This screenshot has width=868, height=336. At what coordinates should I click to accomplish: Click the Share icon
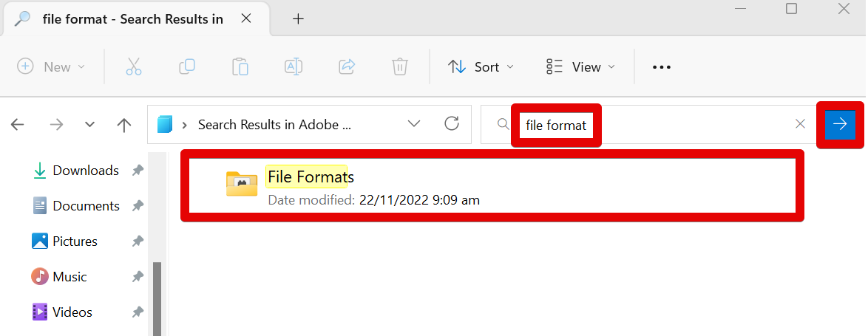click(347, 66)
